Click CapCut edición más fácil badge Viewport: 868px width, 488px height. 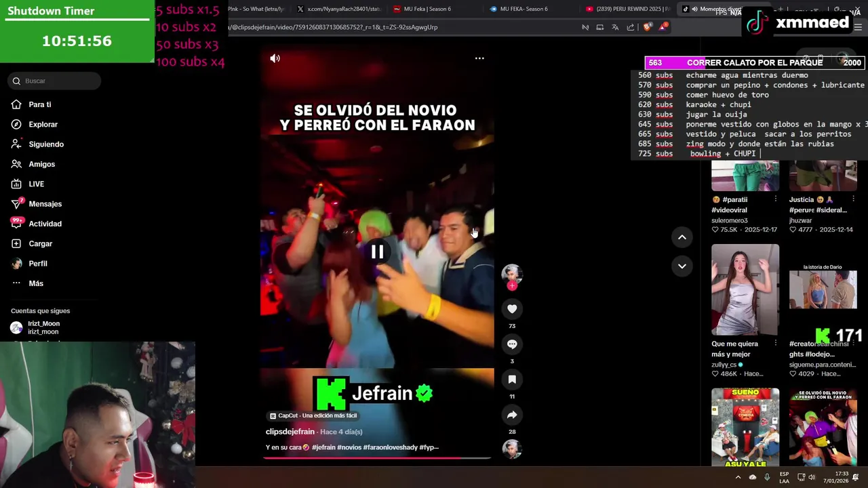tap(313, 415)
